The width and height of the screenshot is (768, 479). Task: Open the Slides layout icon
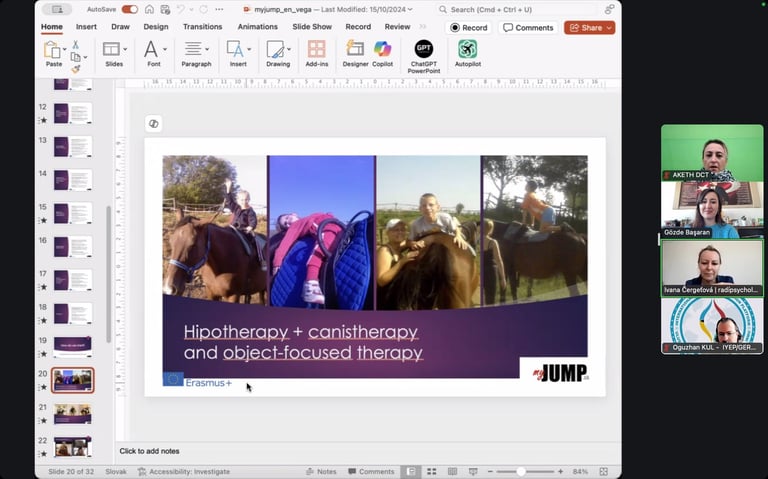(x=111, y=49)
